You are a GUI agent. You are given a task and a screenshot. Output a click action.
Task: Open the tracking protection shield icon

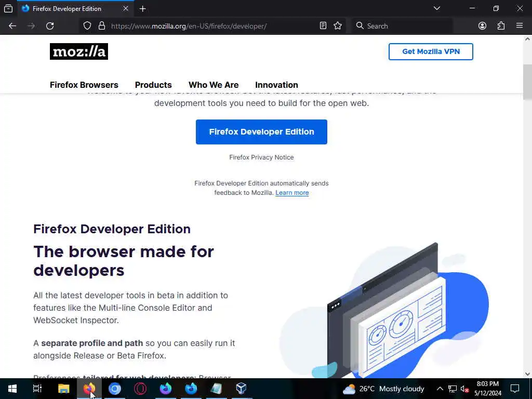tap(87, 26)
